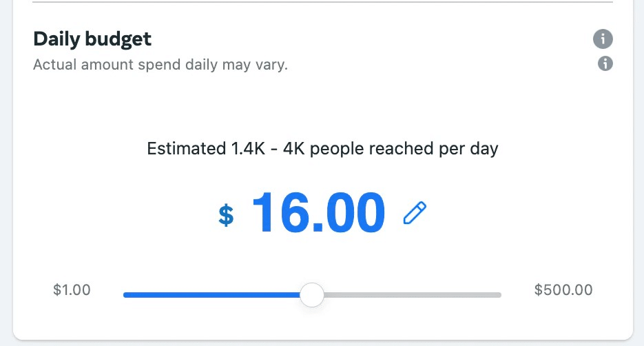
Task: Click the '1.4K - 4K' reach figure
Action: [268, 148]
